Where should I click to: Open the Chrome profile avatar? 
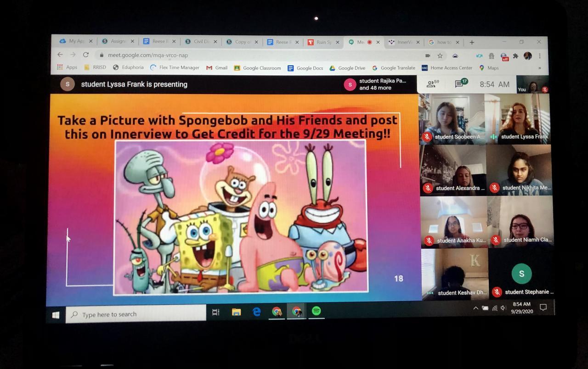[527, 56]
